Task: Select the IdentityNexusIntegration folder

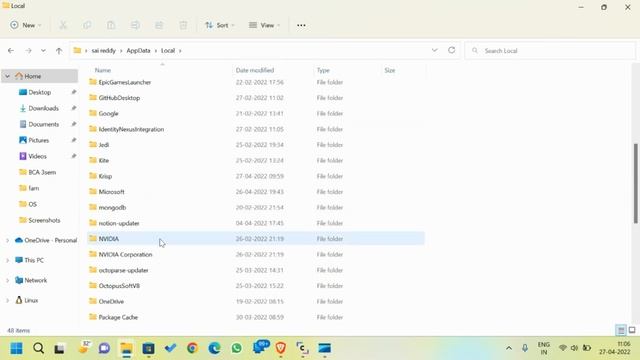Action: (131, 129)
